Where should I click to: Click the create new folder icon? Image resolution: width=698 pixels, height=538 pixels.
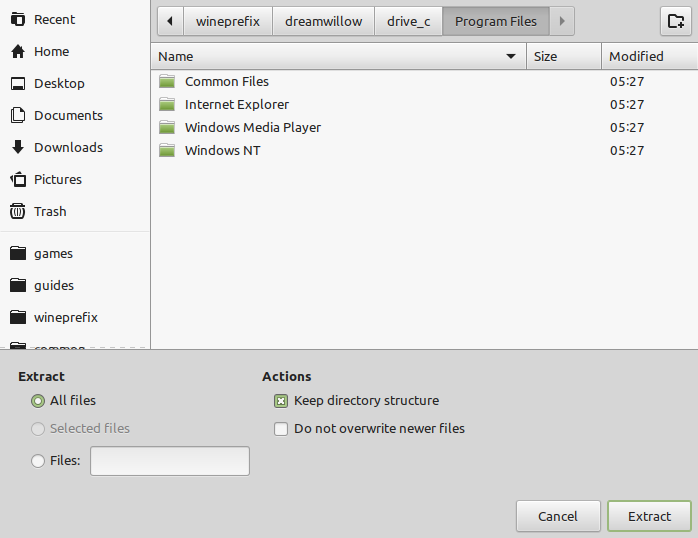click(676, 21)
